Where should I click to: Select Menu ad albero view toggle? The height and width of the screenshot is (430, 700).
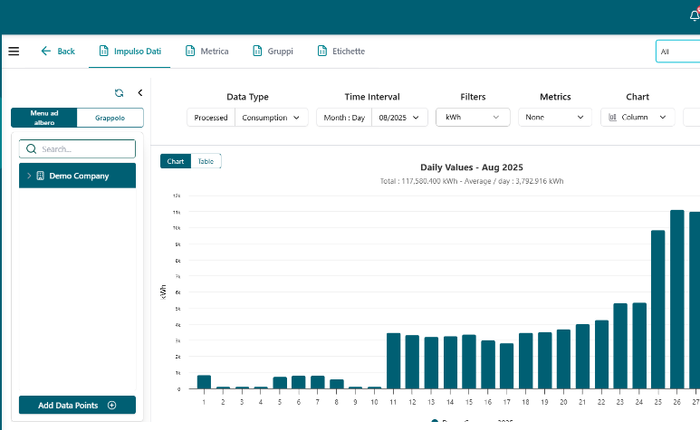(x=44, y=118)
